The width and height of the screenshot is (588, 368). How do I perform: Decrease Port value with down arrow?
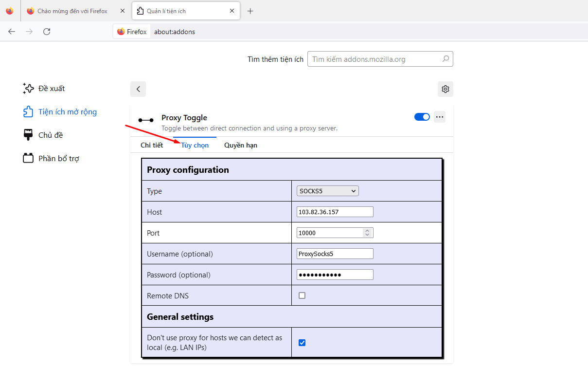(368, 235)
